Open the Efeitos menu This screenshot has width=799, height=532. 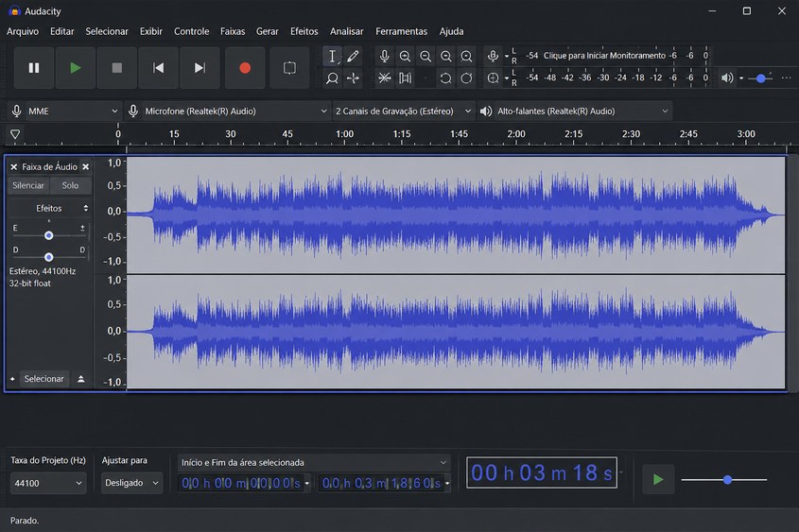coord(304,31)
